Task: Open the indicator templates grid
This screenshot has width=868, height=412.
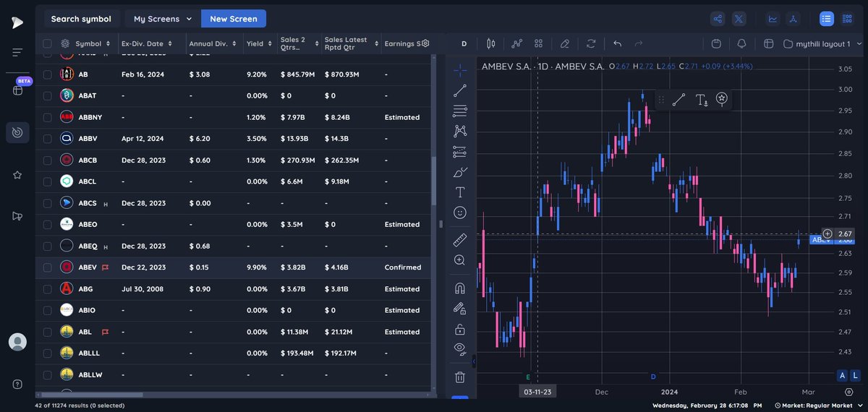Action: (539, 43)
